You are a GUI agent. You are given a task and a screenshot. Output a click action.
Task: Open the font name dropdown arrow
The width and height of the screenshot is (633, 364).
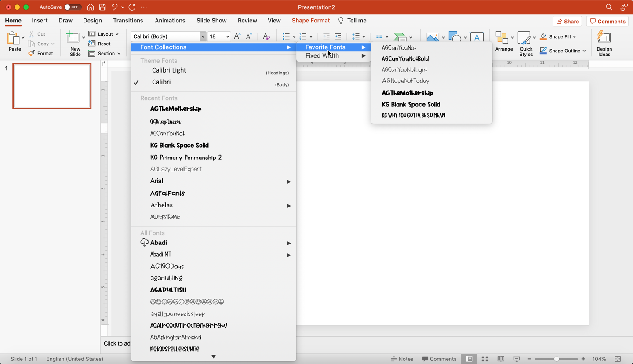coord(203,36)
